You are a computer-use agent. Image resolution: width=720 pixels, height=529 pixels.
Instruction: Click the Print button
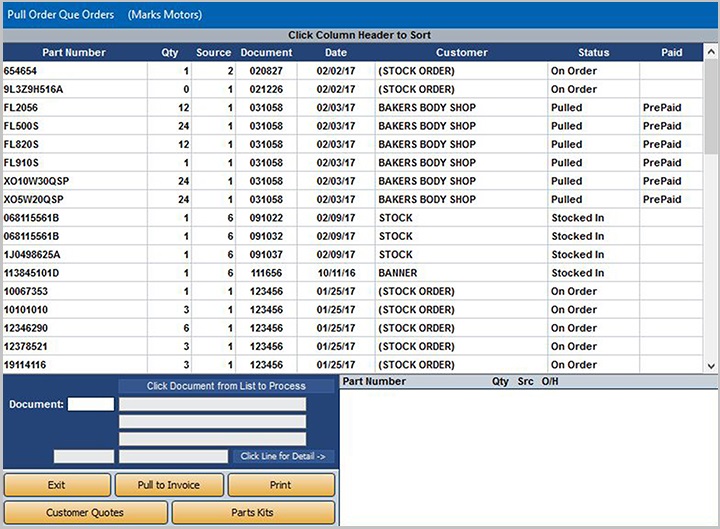pyautogui.click(x=281, y=485)
